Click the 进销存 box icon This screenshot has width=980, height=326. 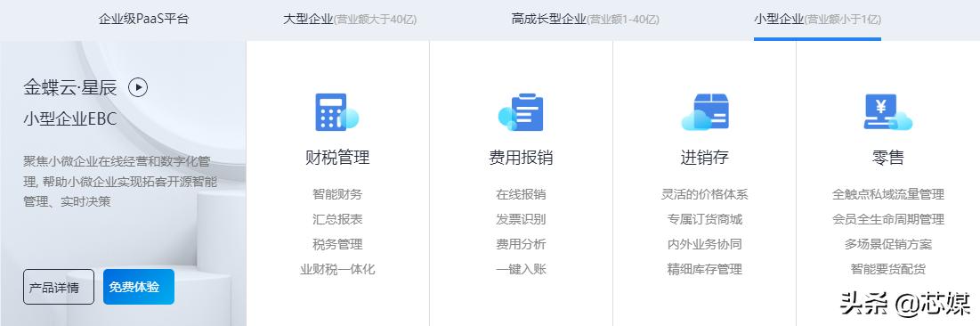[704, 112]
